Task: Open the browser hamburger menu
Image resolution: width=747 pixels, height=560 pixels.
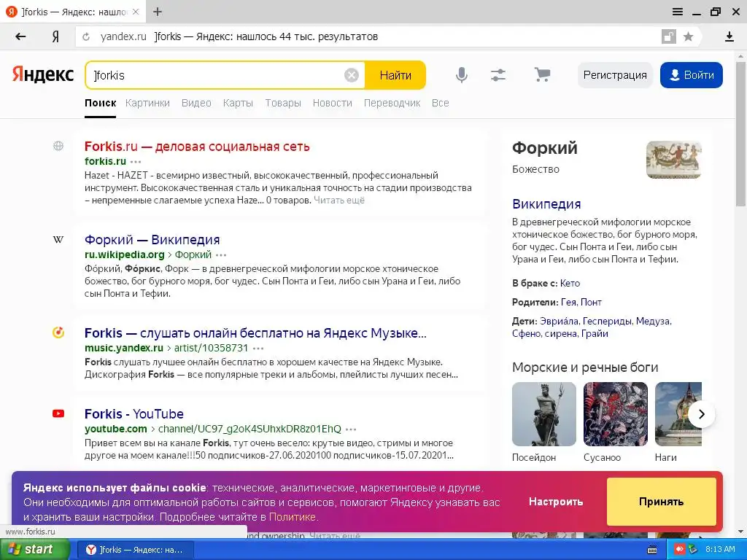Action: [x=678, y=12]
